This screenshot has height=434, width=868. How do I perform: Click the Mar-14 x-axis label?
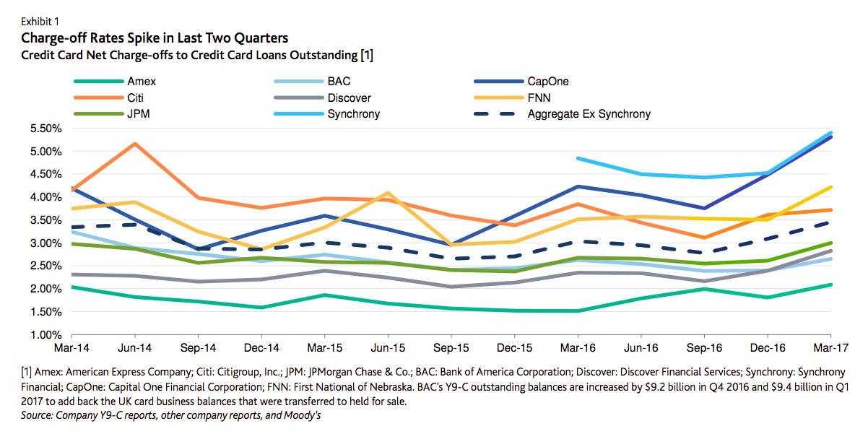click(x=70, y=348)
